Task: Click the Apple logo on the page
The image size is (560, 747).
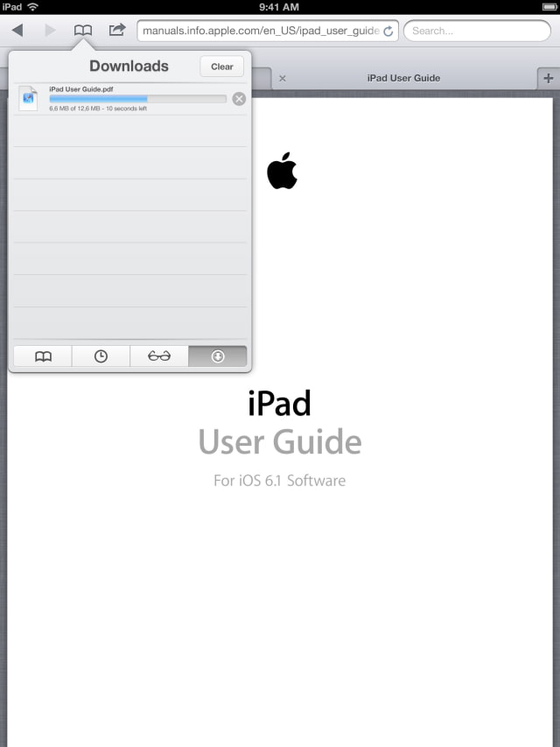Action: click(x=282, y=171)
